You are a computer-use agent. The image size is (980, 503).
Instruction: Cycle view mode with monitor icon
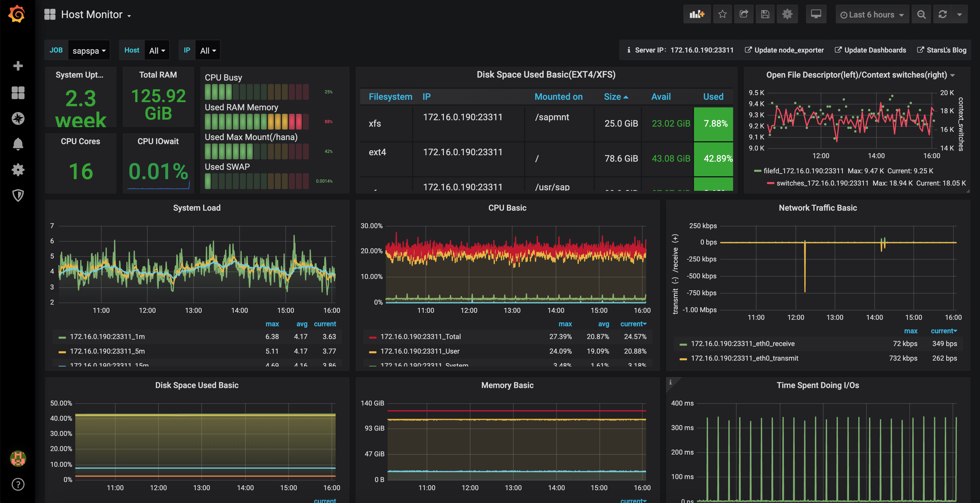816,15
